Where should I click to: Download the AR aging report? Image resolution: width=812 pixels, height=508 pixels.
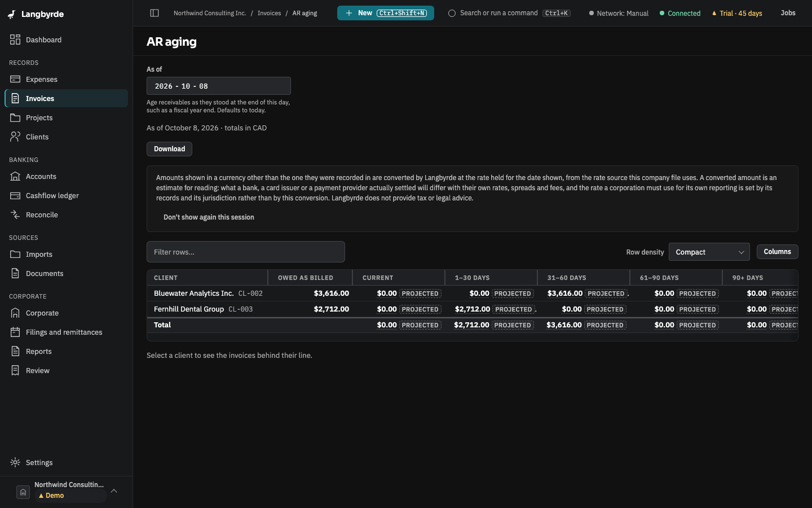tap(169, 149)
